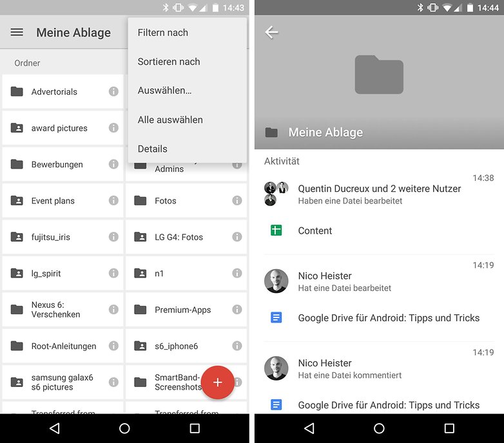Show info for n1 folder
The height and width of the screenshot is (443, 504).
tap(237, 273)
